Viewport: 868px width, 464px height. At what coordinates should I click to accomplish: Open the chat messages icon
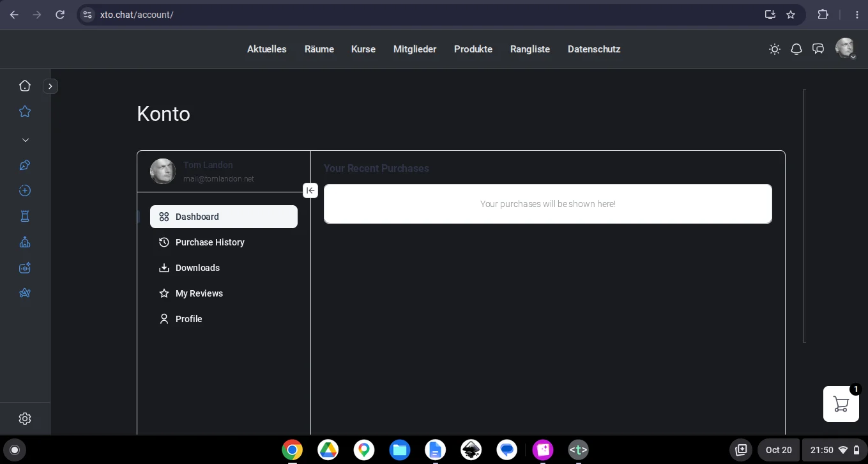tap(818, 49)
